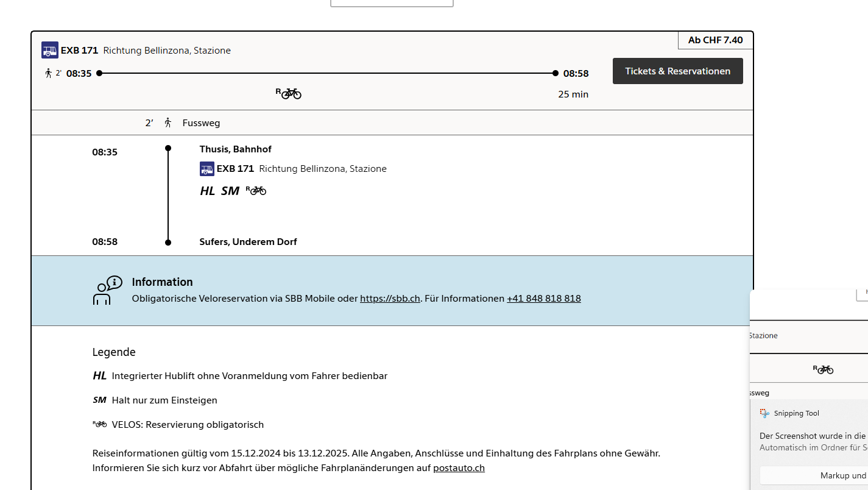Click the bus icon in the journey details
Screen dimensions: 868x490
click(207, 169)
